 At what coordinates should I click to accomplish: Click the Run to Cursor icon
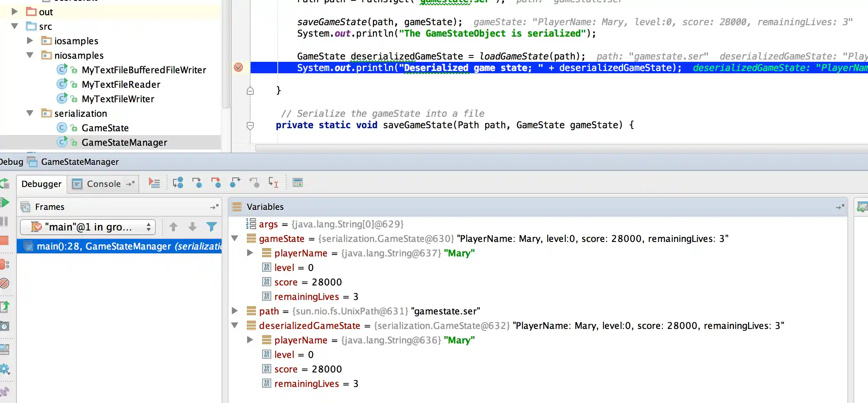[273, 183]
